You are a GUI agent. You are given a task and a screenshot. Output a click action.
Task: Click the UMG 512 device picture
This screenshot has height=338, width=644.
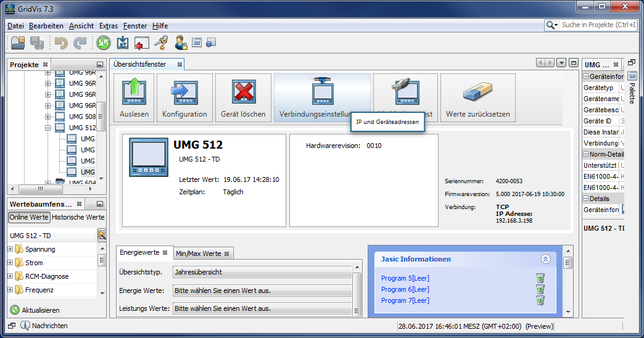point(148,157)
